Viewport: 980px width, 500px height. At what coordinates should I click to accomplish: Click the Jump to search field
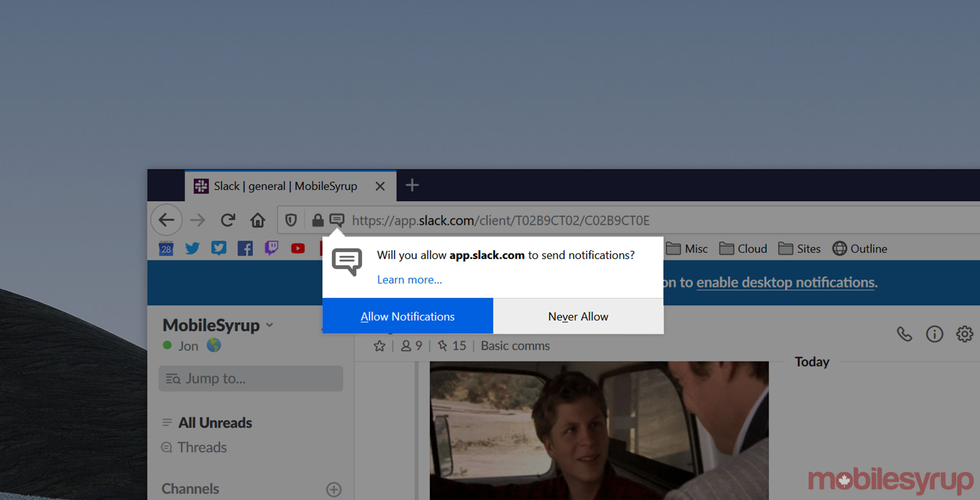point(251,379)
